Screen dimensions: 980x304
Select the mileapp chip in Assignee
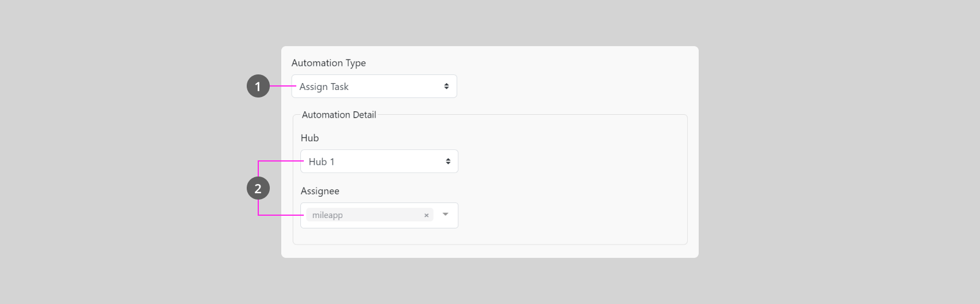[x=327, y=215]
